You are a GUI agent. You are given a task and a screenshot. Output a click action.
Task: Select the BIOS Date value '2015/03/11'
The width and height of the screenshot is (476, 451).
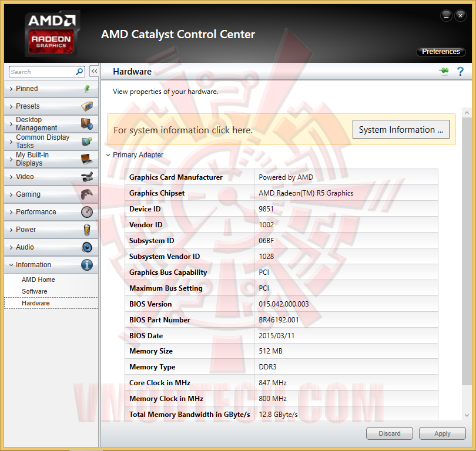coord(276,336)
